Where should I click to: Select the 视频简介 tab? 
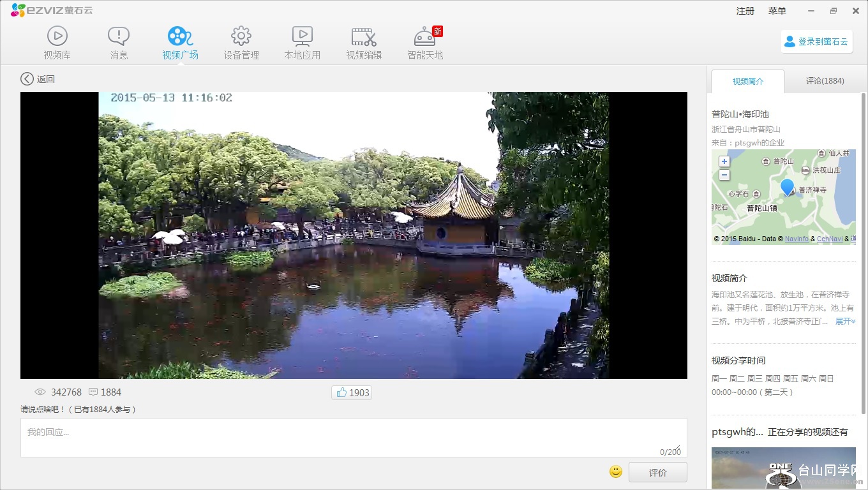click(747, 81)
